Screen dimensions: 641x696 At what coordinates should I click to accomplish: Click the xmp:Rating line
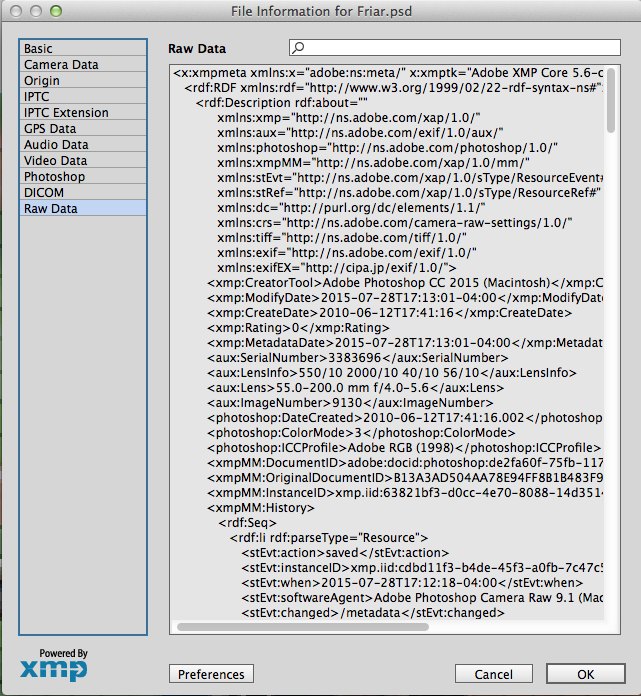298,328
